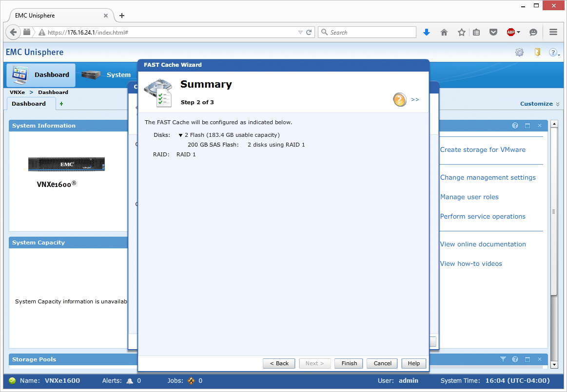Open the Unisphere help question mark menu
The height and width of the screenshot is (392, 567).
coord(554,53)
